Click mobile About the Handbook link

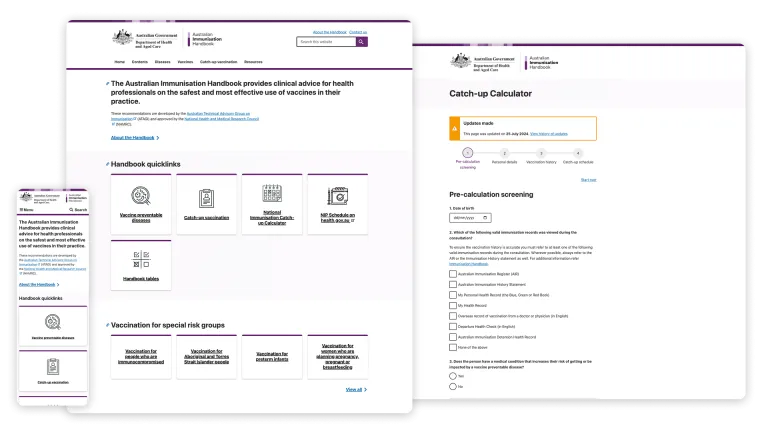click(x=39, y=285)
